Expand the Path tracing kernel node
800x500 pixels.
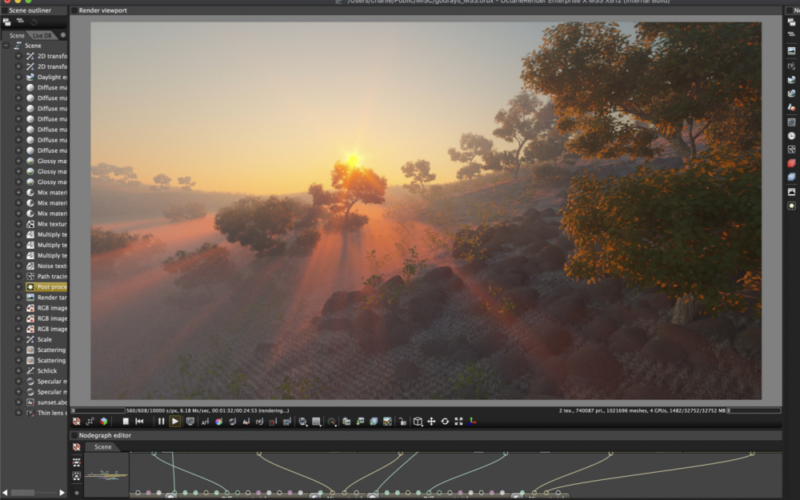(x=18, y=277)
